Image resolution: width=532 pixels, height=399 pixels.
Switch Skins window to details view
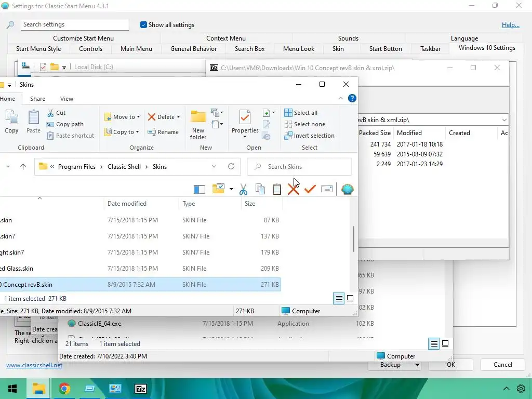[x=339, y=299]
